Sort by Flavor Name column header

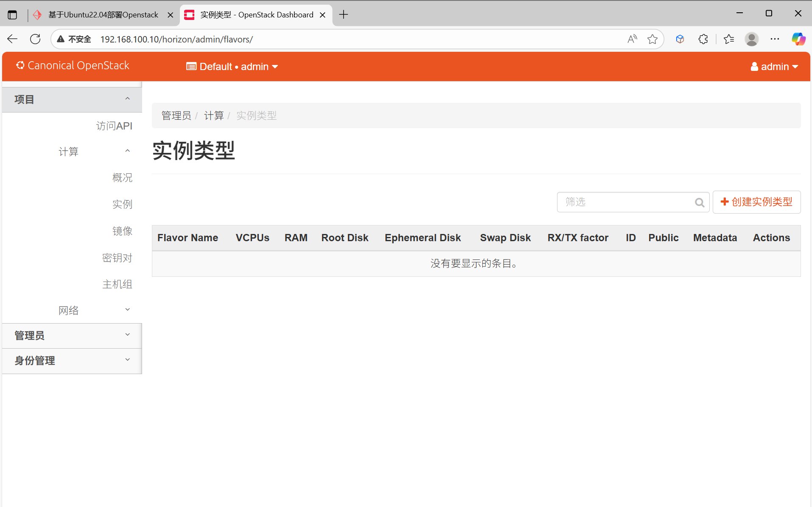188,238
